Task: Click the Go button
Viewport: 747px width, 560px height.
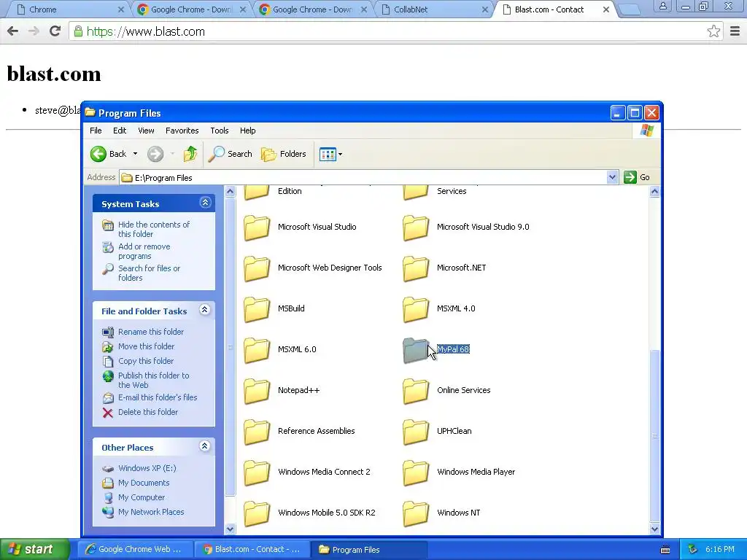Action: [x=637, y=177]
